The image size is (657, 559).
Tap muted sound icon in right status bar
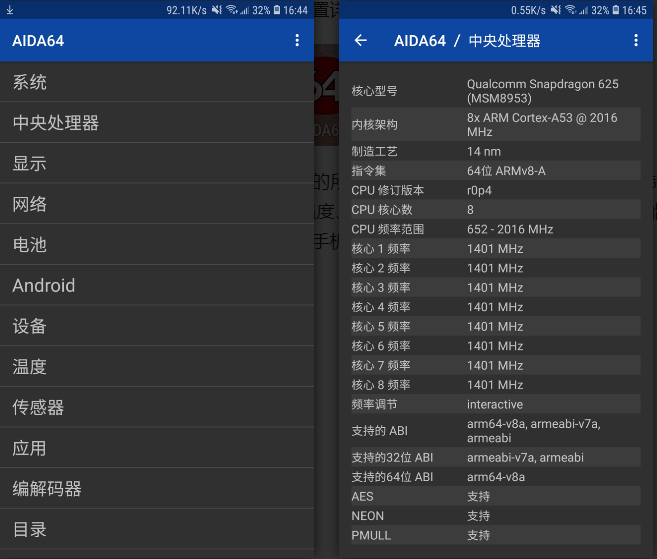[556, 10]
